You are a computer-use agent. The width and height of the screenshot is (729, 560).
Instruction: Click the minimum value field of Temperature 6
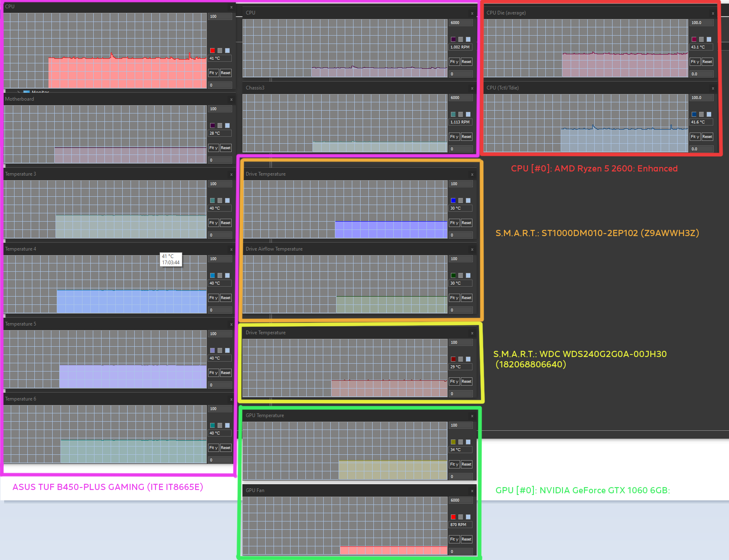(x=220, y=460)
